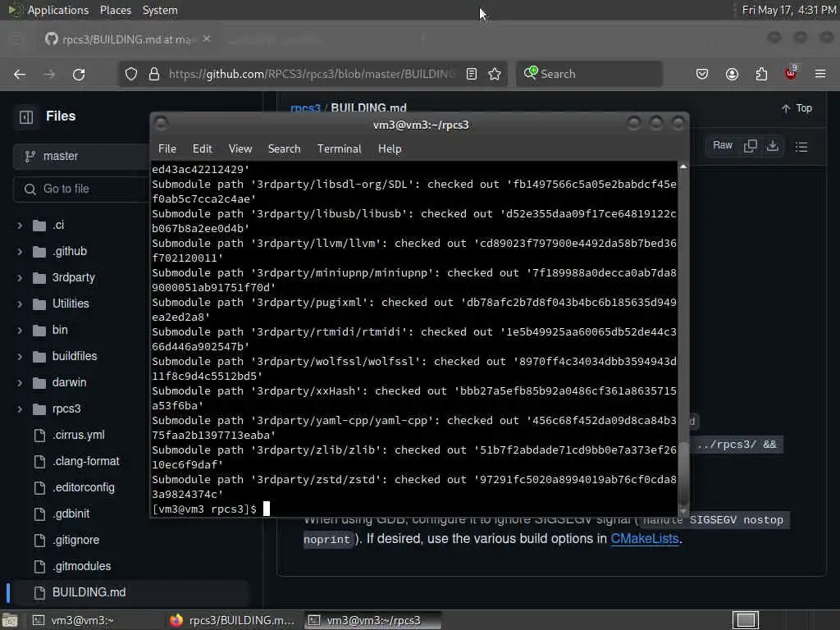Screen dimensions: 840x630
Task: Close the rpcs3/BUILDING.md browser tab
Action: 207,39
